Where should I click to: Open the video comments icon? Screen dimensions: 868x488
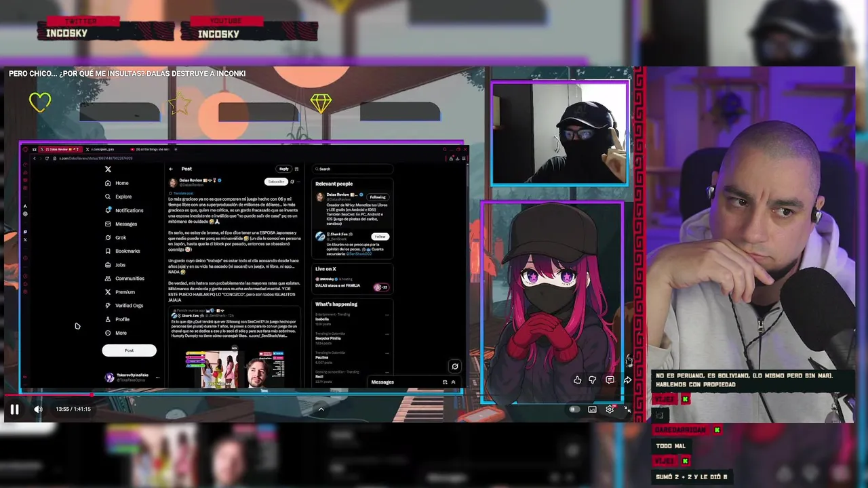(x=610, y=380)
